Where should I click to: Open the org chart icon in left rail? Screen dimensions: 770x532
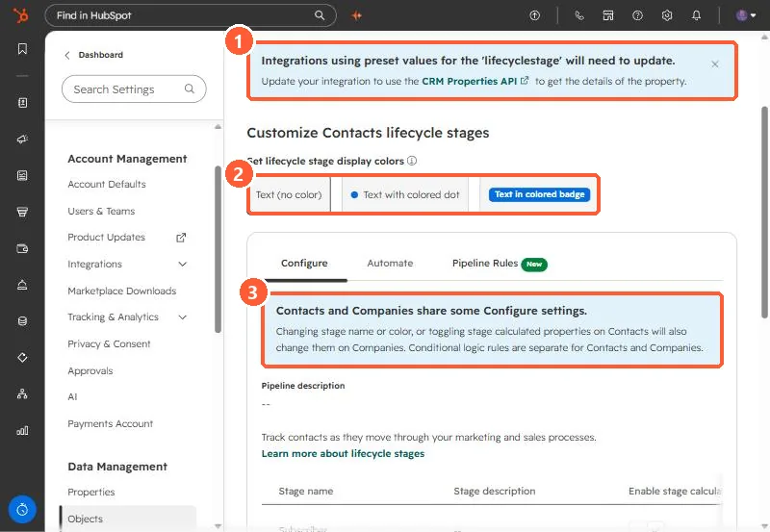coord(22,393)
